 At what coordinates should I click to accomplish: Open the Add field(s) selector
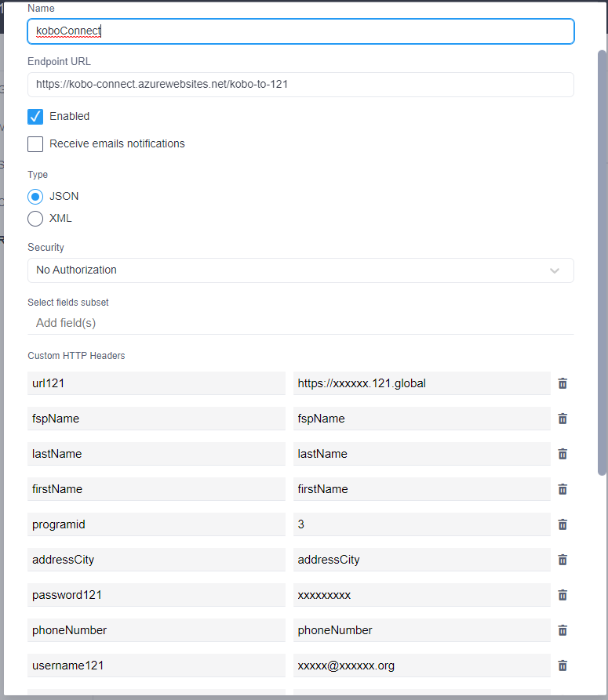pyautogui.click(x=300, y=322)
